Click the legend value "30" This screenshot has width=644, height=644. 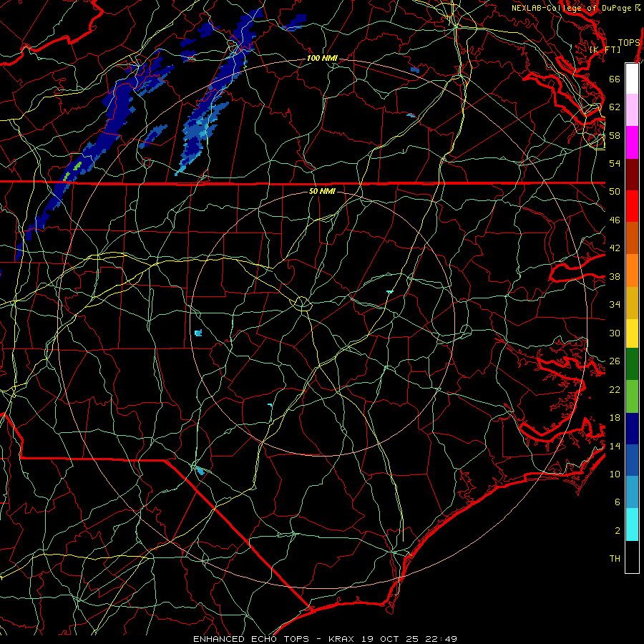point(615,333)
